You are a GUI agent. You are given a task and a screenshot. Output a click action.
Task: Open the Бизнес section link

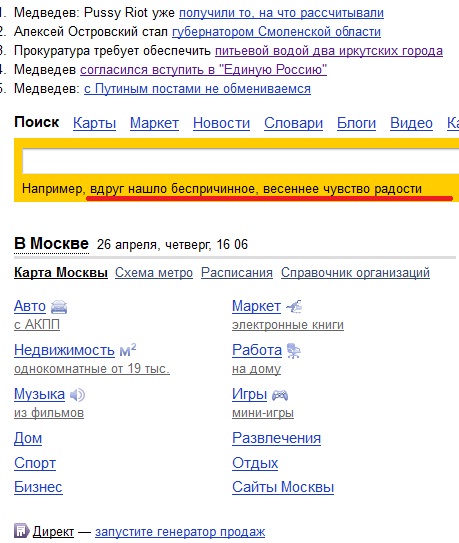pyautogui.click(x=38, y=487)
